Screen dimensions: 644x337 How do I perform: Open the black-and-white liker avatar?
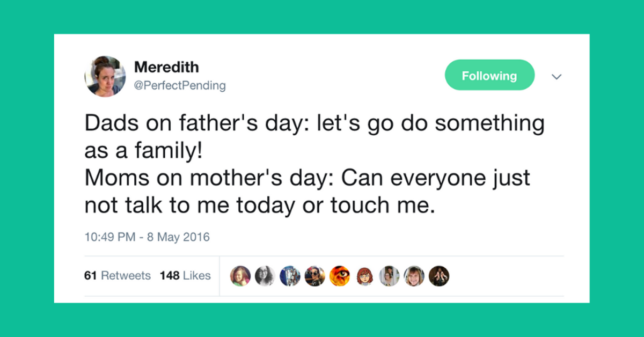point(265,276)
